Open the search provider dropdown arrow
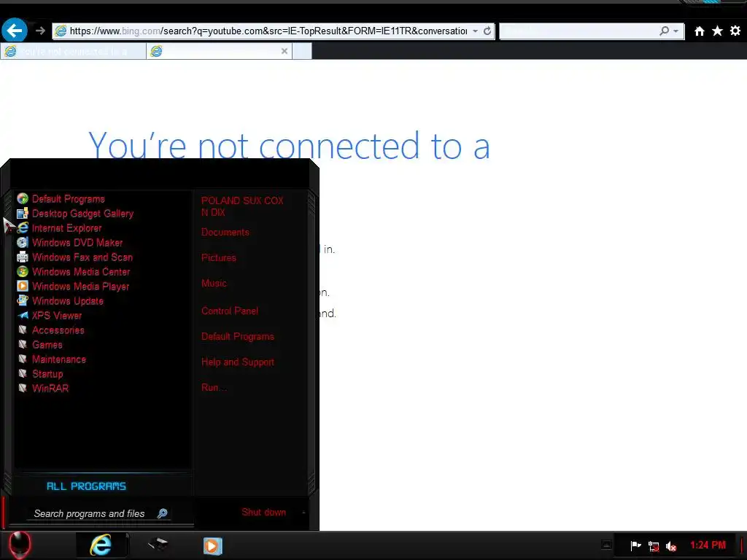The width and height of the screenshot is (747, 560). (676, 31)
